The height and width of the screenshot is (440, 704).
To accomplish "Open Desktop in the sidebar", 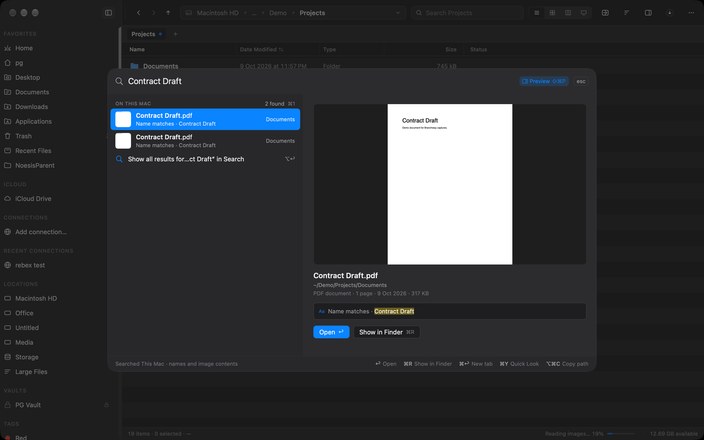I will pos(27,77).
